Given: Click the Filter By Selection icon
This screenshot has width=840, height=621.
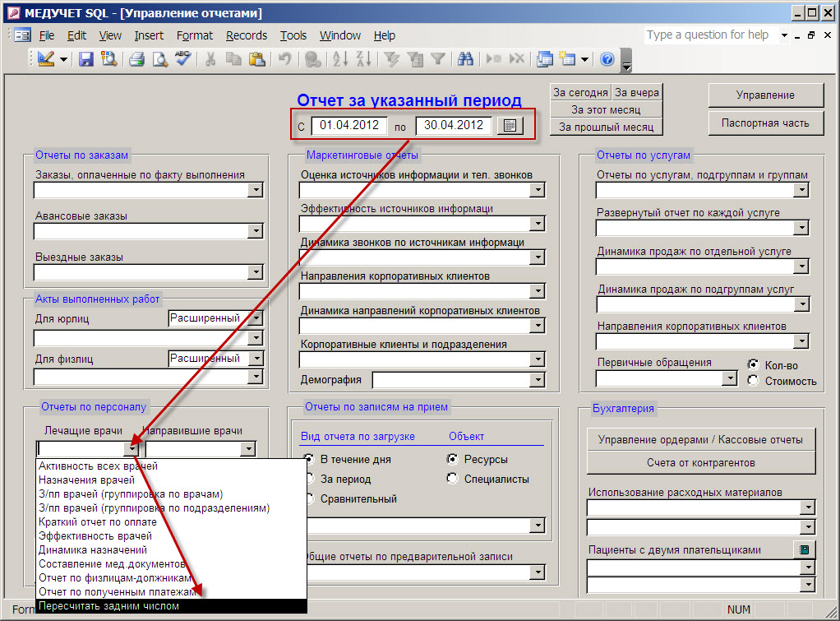Looking at the screenshot, I should coord(391,59).
